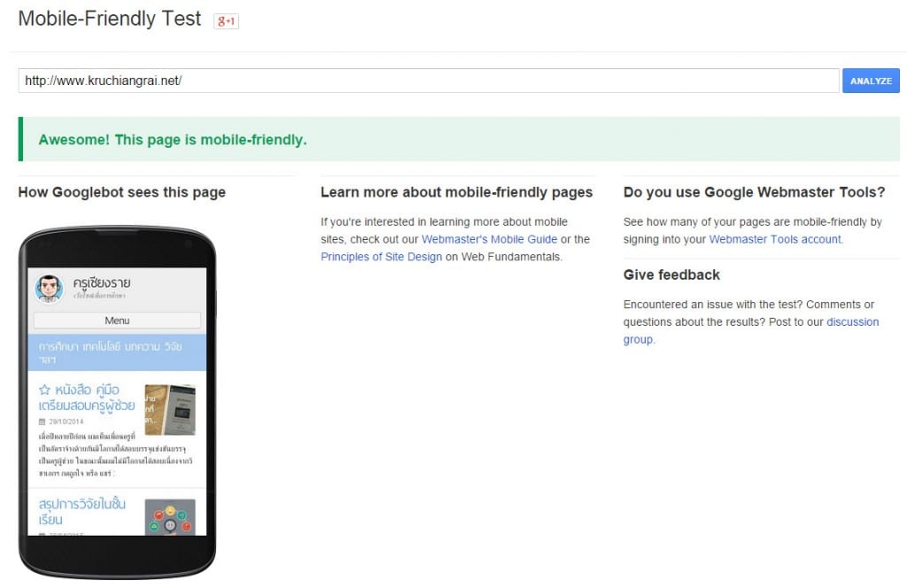
Task: Click 'Learn more about mobile-friendly pages' heading
Action: (456, 192)
